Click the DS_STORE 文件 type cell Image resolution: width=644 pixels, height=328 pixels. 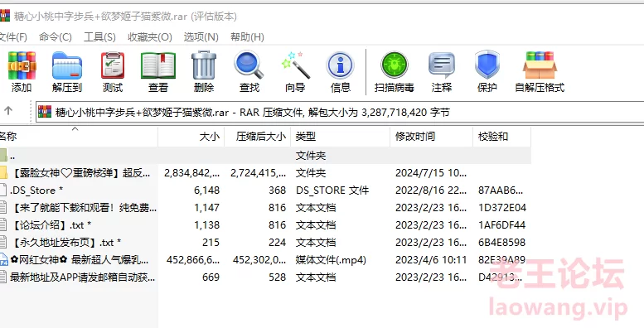(332, 190)
